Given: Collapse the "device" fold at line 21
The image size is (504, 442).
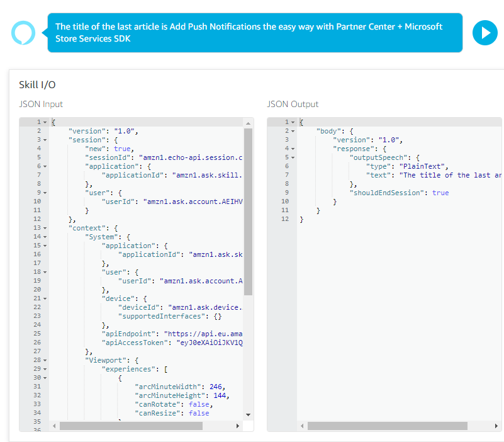Looking at the screenshot, I should tap(45, 298).
